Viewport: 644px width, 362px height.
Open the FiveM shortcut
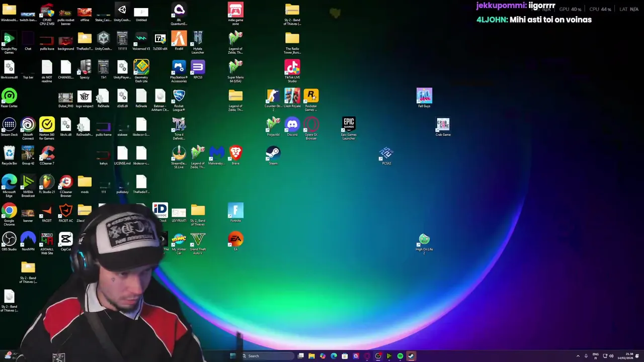click(179, 41)
